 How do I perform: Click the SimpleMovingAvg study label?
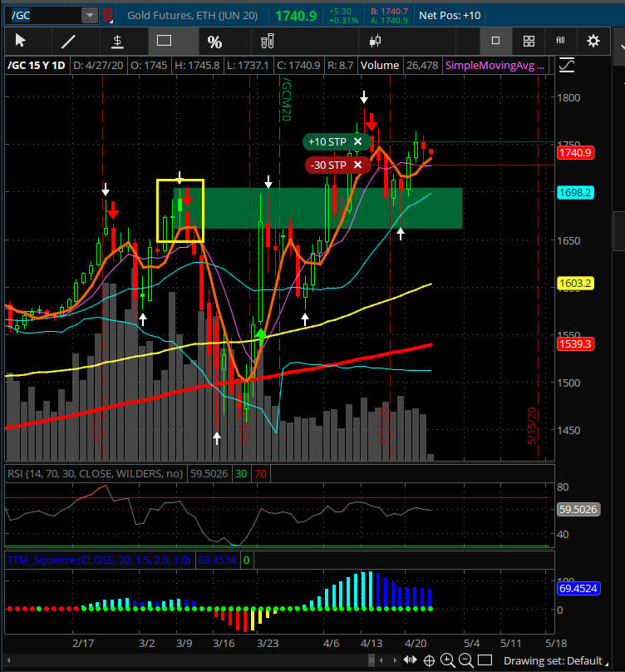coord(496,65)
